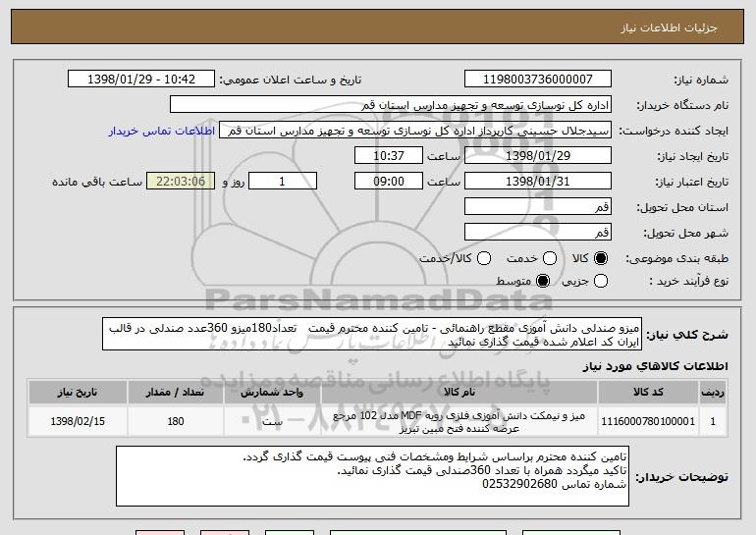Image resolution: width=756 pixels, height=535 pixels.
Task: Click the delivery city field قم
Action: 538,233
